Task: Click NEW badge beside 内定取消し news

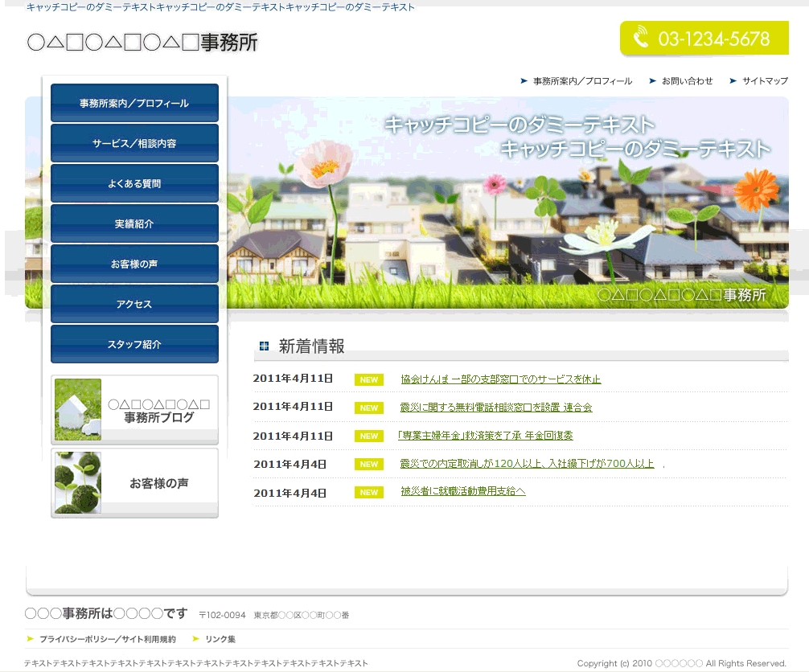Action: [369, 464]
